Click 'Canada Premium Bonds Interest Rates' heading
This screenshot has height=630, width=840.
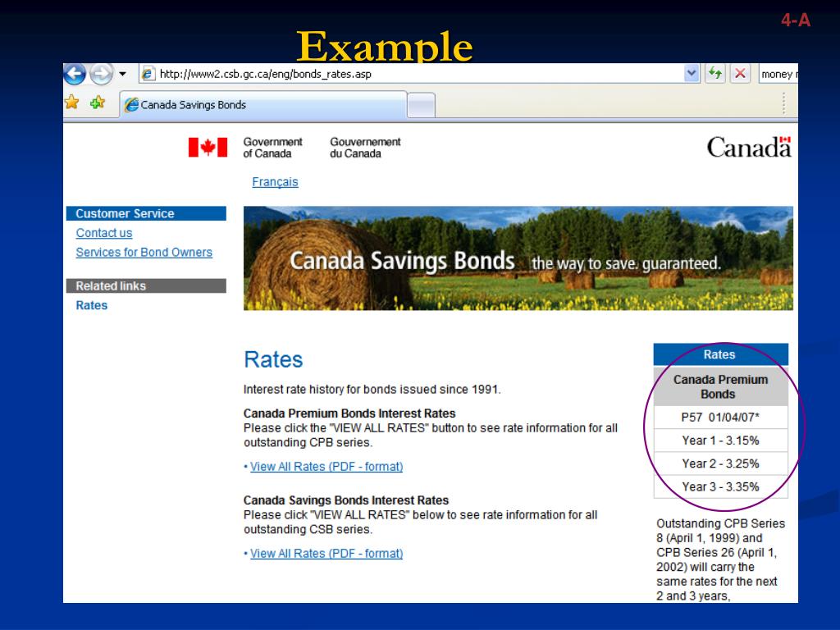pos(349,413)
